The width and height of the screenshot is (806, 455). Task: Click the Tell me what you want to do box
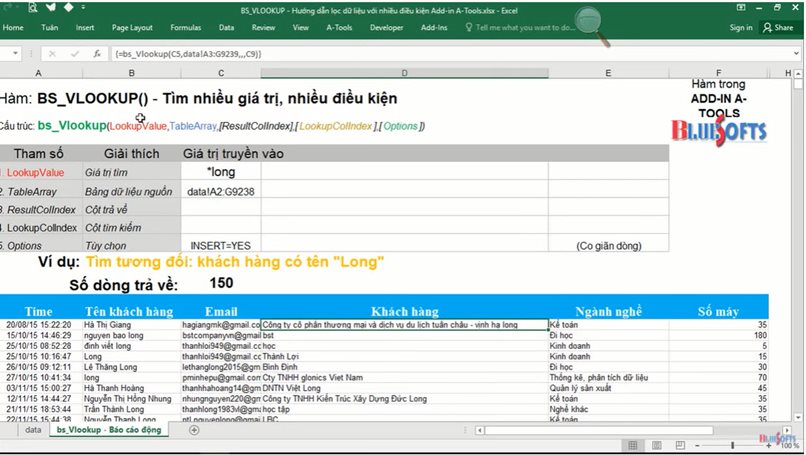point(520,28)
